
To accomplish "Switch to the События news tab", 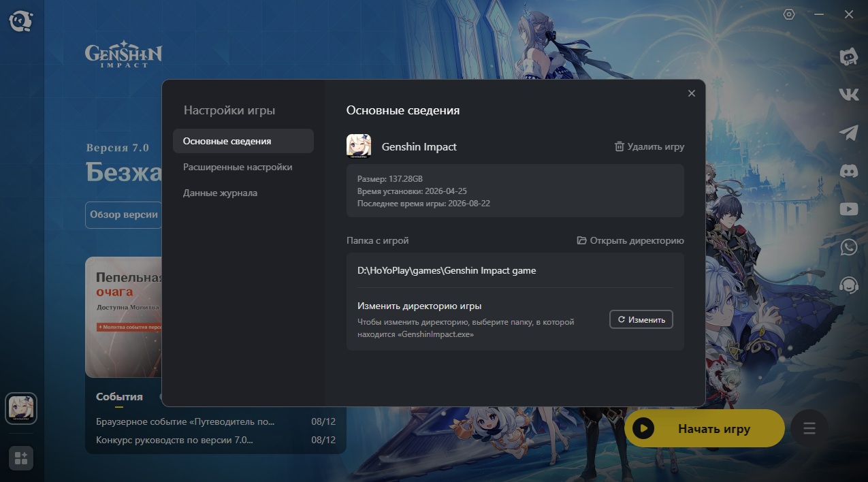I will click(x=119, y=397).
